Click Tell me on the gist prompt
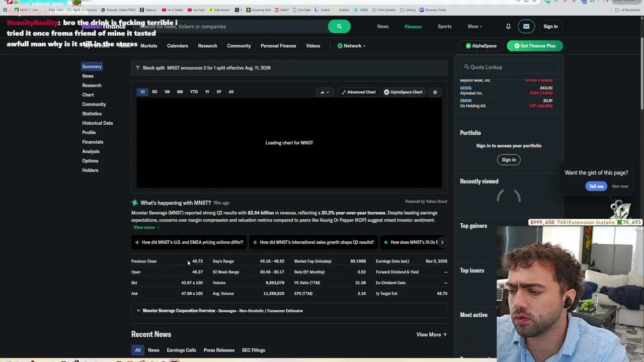 [x=596, y=187]
